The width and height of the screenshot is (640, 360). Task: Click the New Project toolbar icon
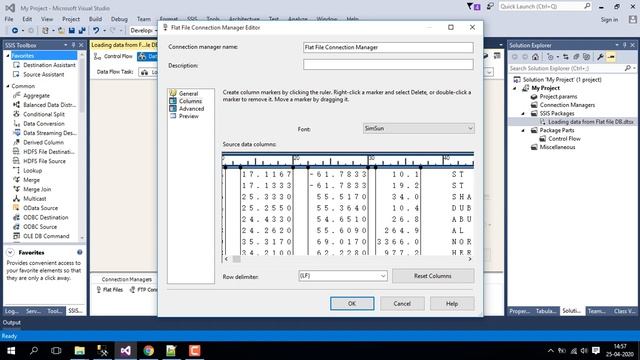coord(45,31)
